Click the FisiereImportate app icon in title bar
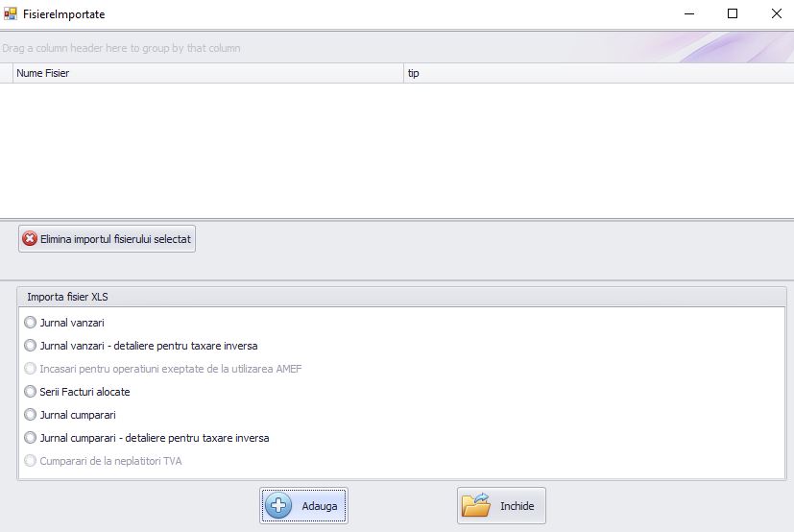This screenshot has height=532, width=794. (x=11, y=14)
